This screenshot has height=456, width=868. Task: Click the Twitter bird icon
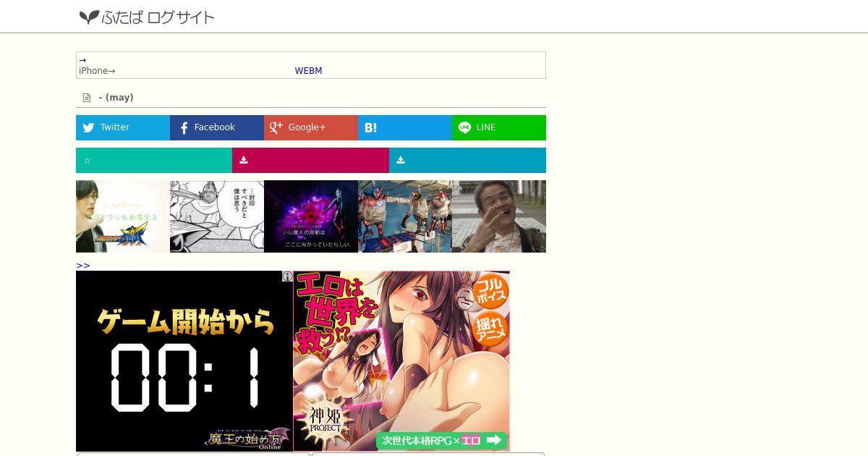(88, 127)
